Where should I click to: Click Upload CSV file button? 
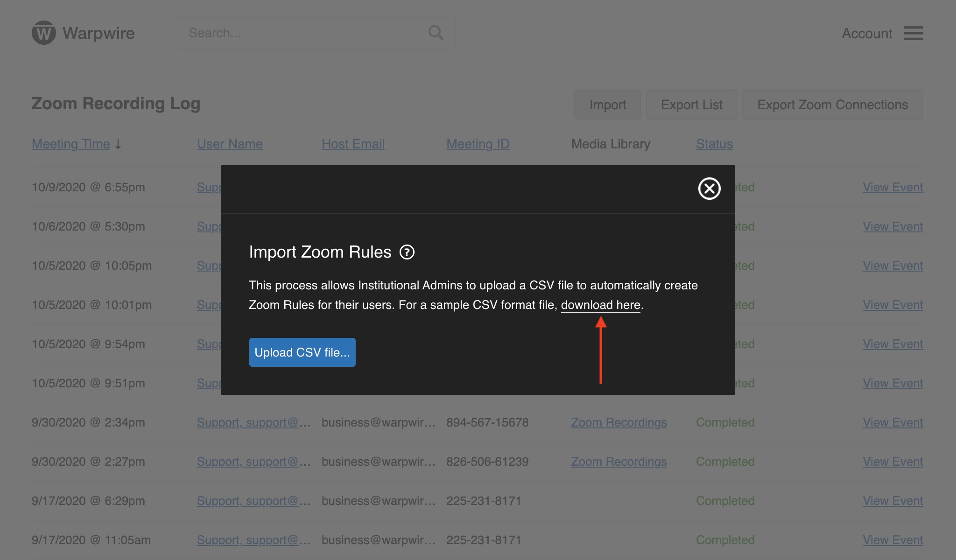pyautogui.click(x=302, y=352)
